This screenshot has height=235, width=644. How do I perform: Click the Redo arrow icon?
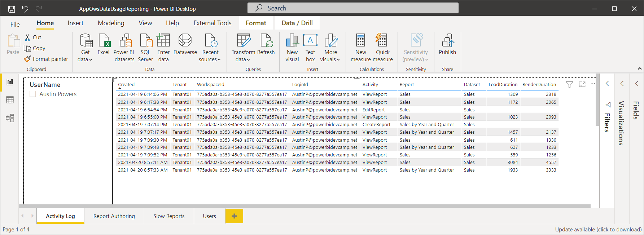[39, 9]
